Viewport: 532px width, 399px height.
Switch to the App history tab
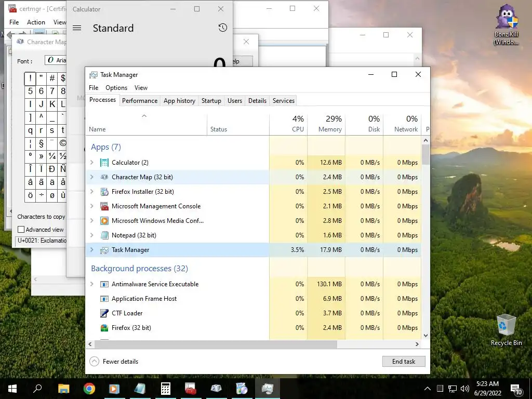179,101
